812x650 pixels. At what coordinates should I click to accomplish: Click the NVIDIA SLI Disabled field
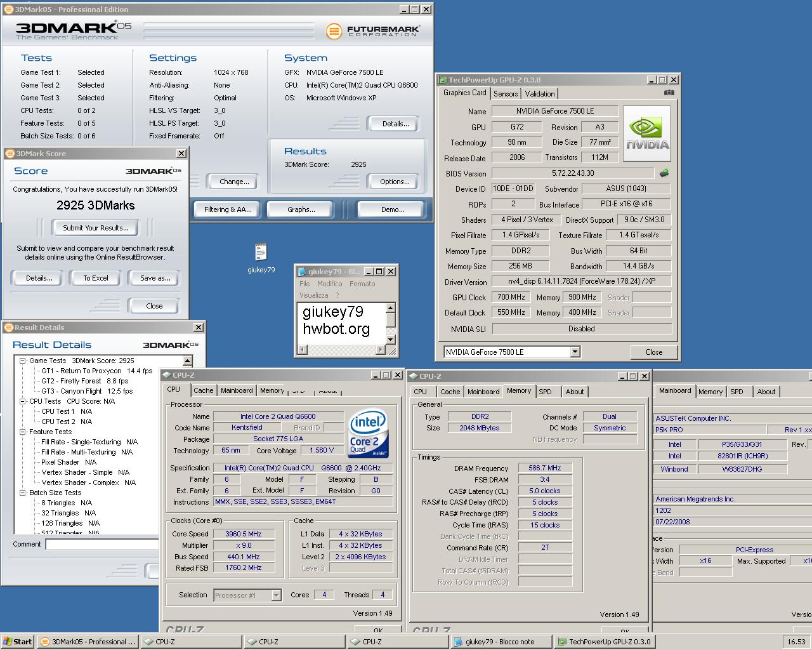[582, 329]
